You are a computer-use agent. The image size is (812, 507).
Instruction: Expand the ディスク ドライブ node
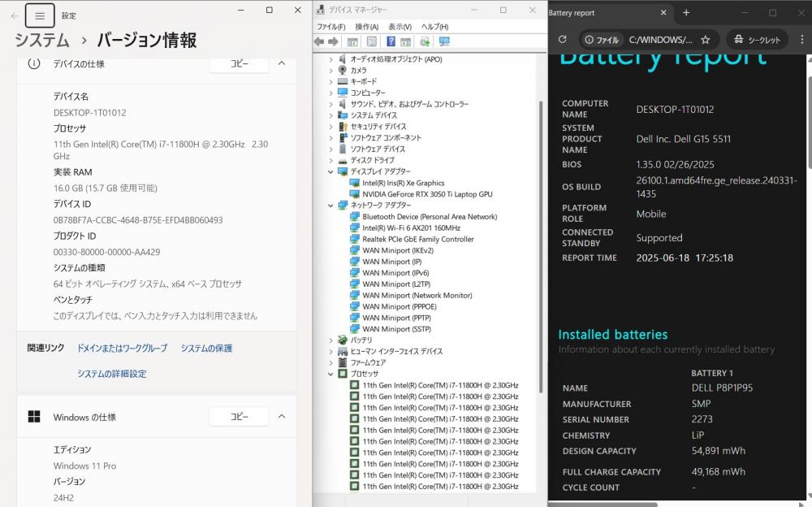[x=331, y=160]
